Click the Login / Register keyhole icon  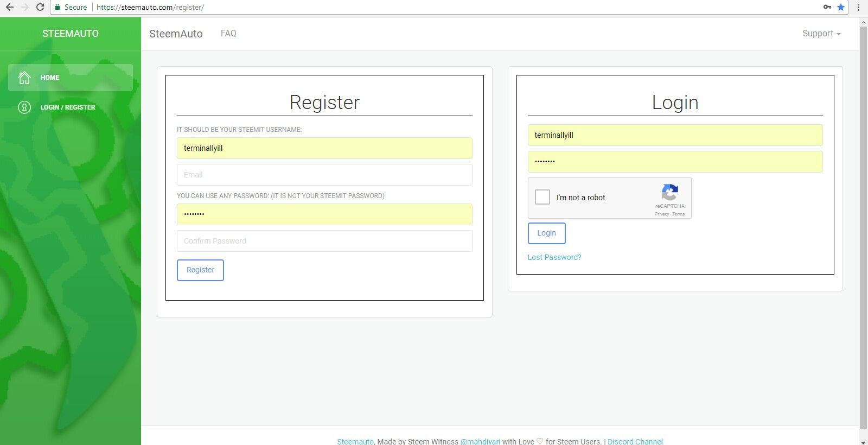tap(24, 107)
